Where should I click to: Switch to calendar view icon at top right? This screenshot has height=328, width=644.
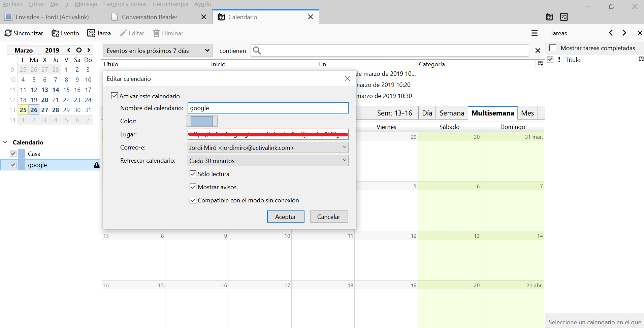549,17
